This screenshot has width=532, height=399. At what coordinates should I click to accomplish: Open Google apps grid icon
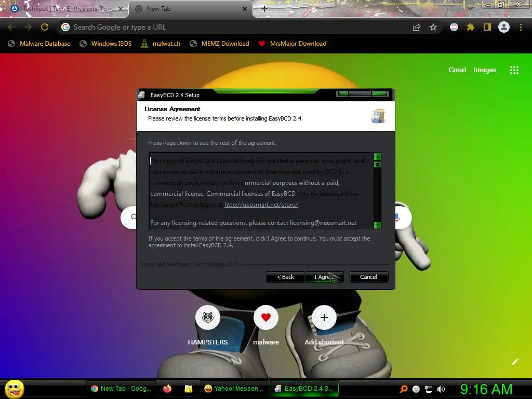coord(514,70)
